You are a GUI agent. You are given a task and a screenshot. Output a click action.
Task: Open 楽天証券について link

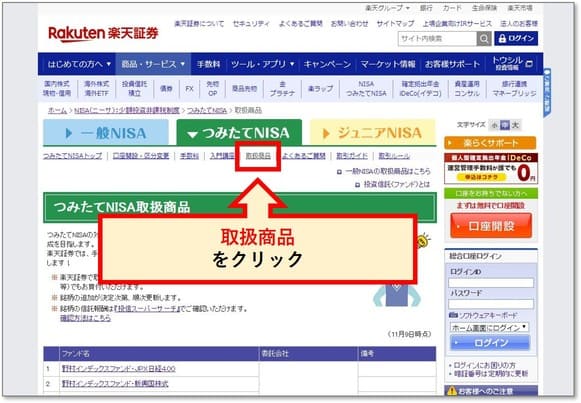click(x=199, y=24)
